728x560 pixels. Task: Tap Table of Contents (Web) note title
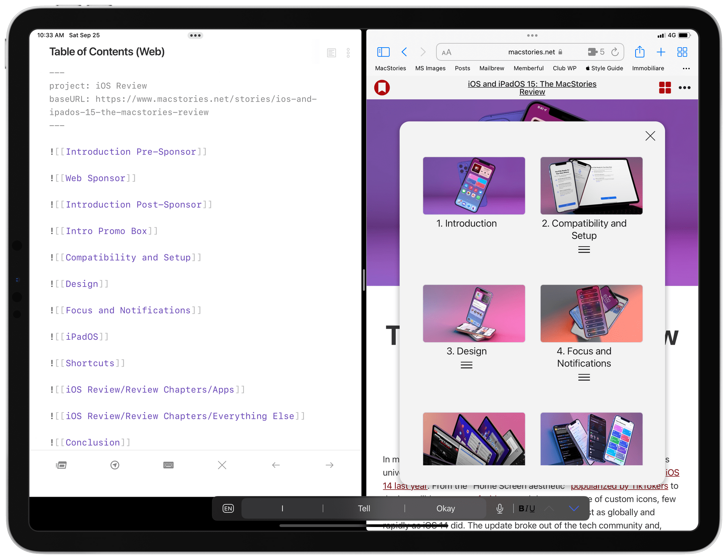pyautogui.click(x=107, y=52)
